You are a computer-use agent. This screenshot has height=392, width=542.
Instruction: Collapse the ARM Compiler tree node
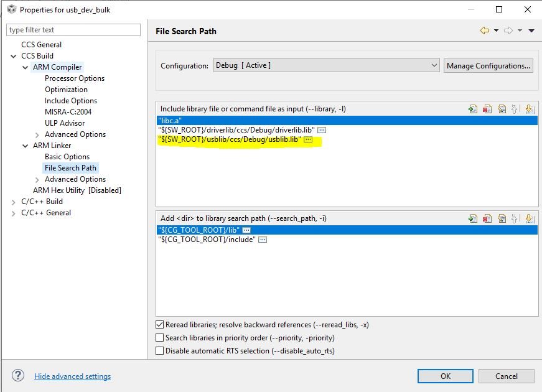coord(26,67)
